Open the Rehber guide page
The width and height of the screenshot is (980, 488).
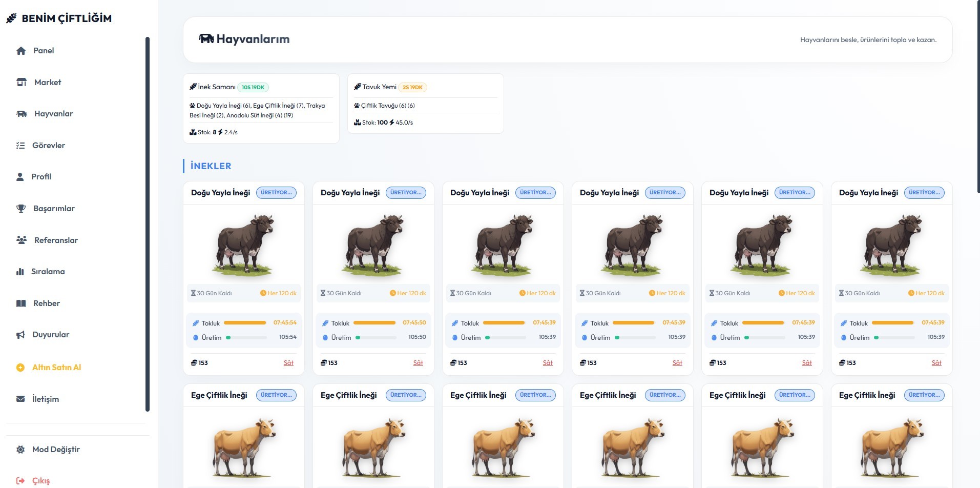(46, 303)
